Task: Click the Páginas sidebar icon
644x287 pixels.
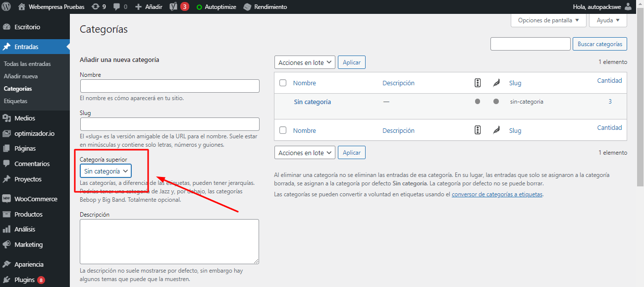Action: pyautogui.click(x=7, y=148)
